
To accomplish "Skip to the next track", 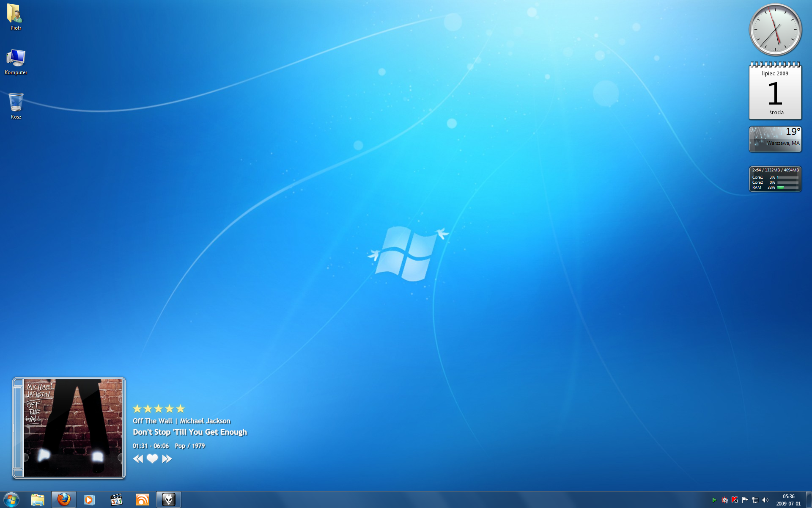I will [x=167, y=459].
